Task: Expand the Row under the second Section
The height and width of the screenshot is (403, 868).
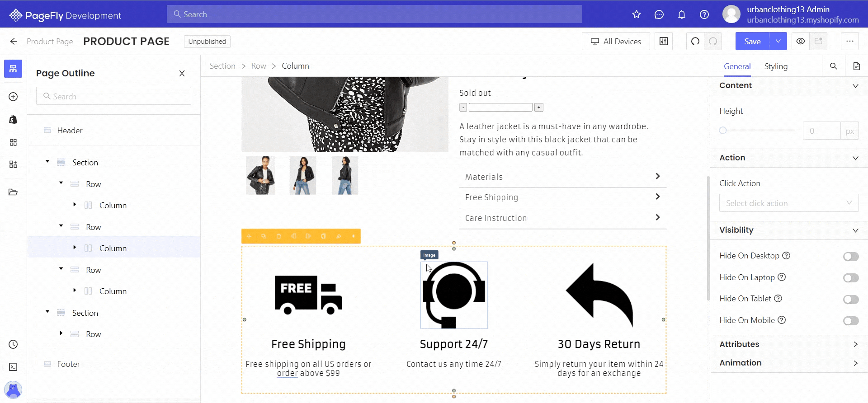Action: coord(61,333)
